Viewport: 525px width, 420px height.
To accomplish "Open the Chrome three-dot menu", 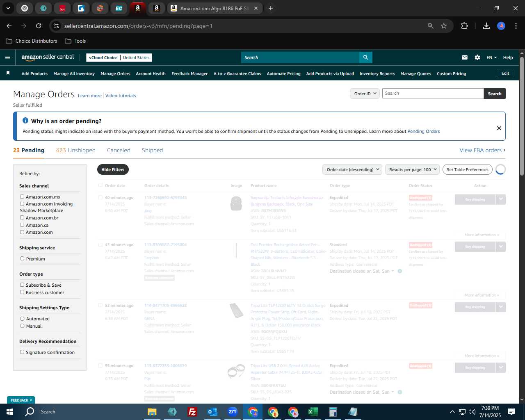I will tap(515, 26).
